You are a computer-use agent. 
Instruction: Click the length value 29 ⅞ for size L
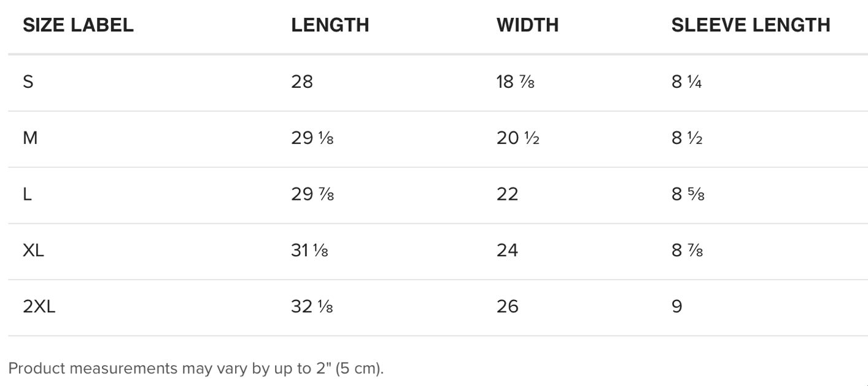[x=312, y=194]
